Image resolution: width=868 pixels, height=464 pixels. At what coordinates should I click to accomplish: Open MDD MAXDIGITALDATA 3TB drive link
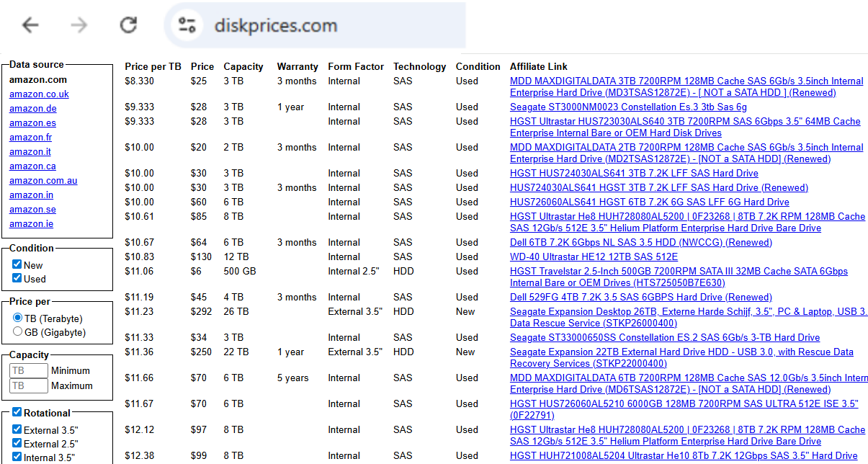[686, 86]
